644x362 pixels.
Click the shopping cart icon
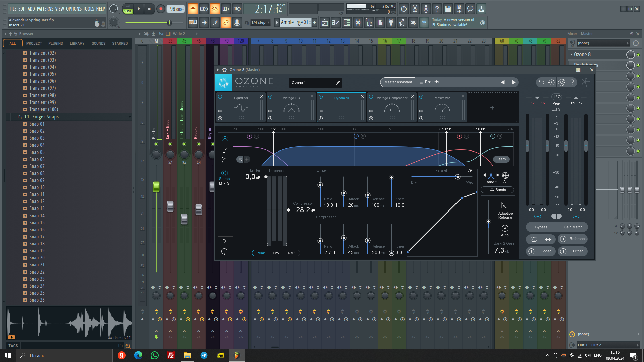click(424, 23)
